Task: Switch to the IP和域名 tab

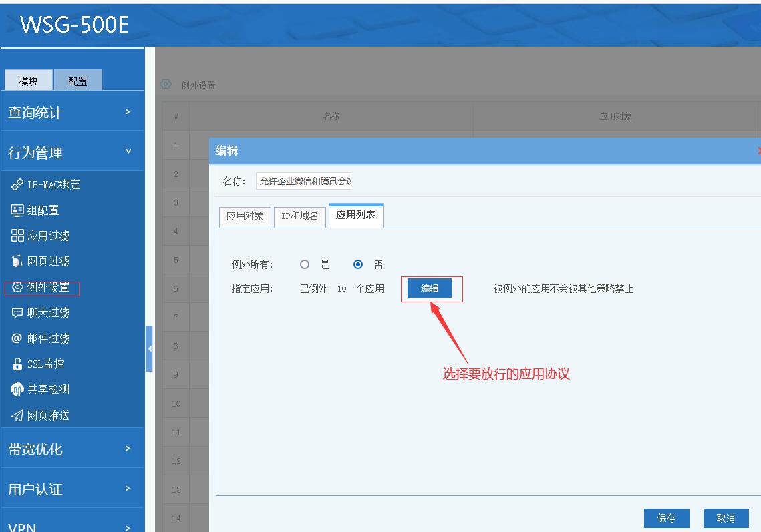Action: pos(299,216)
